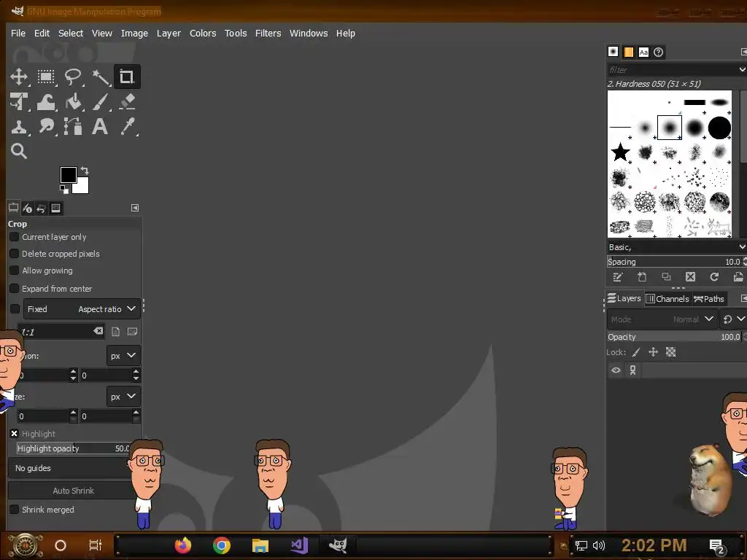This screenshot has width=747, height=560.
Task: Select the Warp Transform tool
Action: point(46,102)
